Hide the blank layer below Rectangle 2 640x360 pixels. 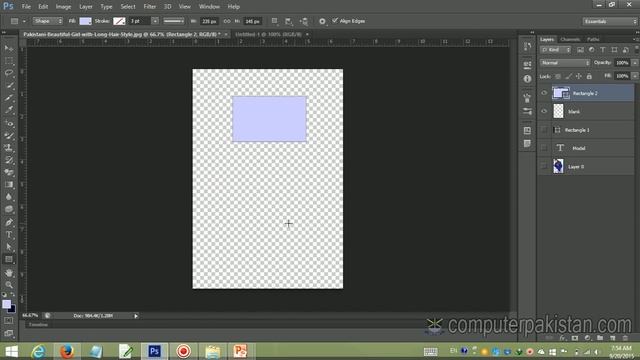pos(544,111)
